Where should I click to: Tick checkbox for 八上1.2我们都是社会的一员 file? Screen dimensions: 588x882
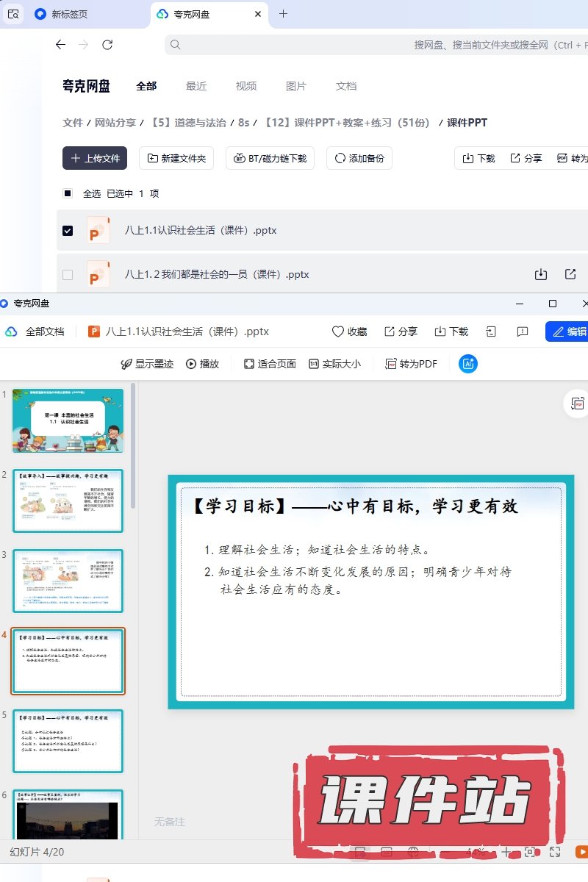tap(68, 275)
